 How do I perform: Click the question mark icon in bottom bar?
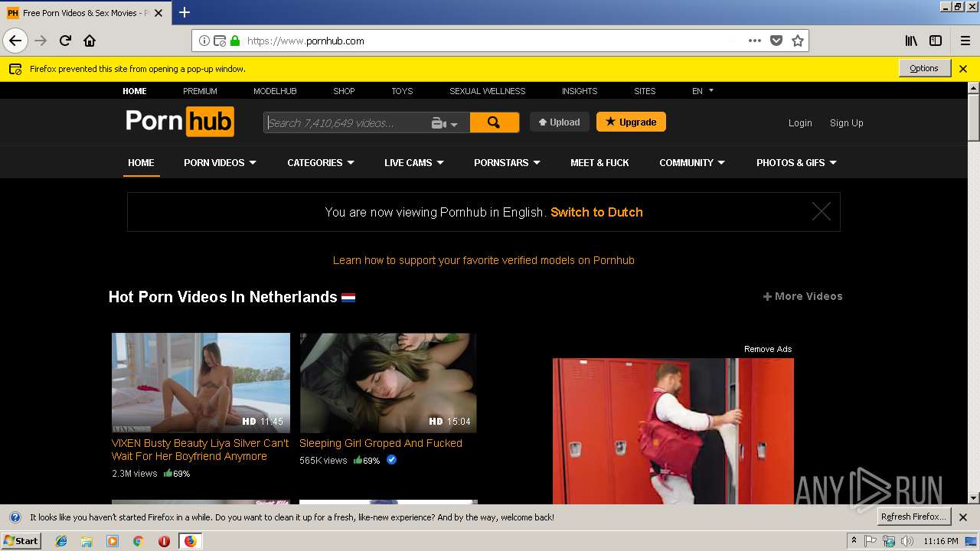[15, 517]
